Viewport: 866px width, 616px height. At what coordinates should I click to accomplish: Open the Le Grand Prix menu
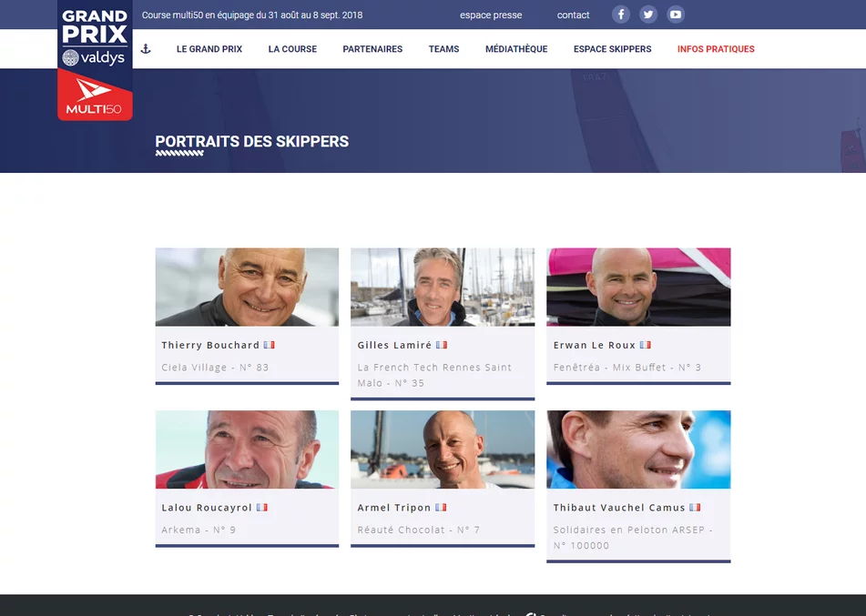tap(209, 49)
